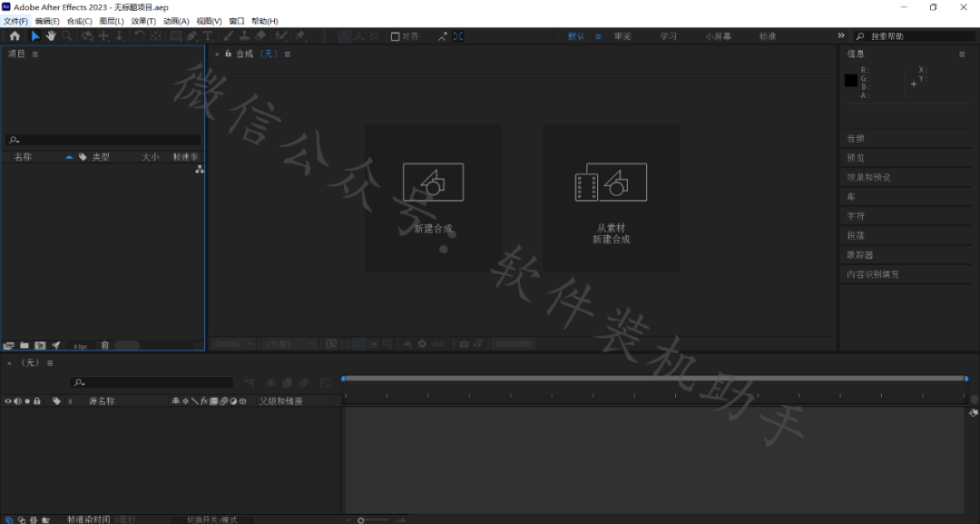
Task: Click the blue snap bounding-box icon
Action: coord(458,36)
